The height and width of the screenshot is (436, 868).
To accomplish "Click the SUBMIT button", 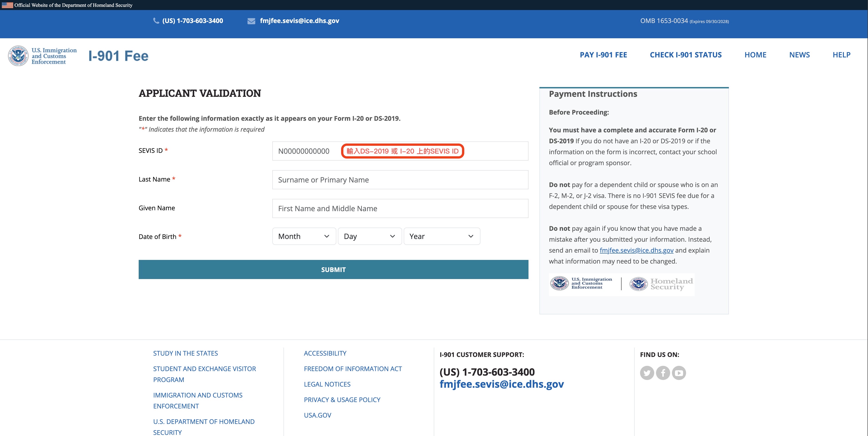I will [x=333, y=269].
